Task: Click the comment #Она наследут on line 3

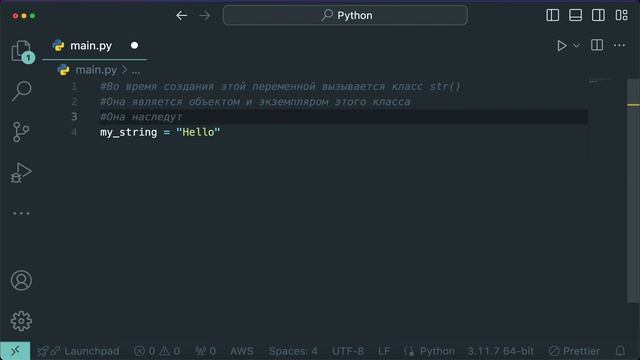Action: (141, 117)
